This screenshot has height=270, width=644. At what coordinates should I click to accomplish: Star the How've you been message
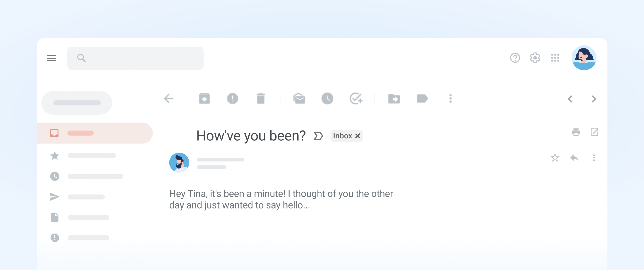coord(555,158)
